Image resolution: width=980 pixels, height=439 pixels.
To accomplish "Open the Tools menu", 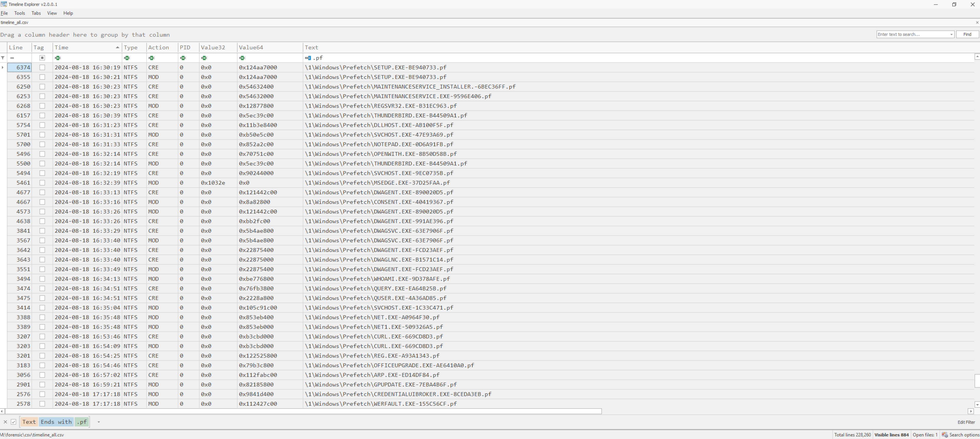I will [x=19, y=13].
